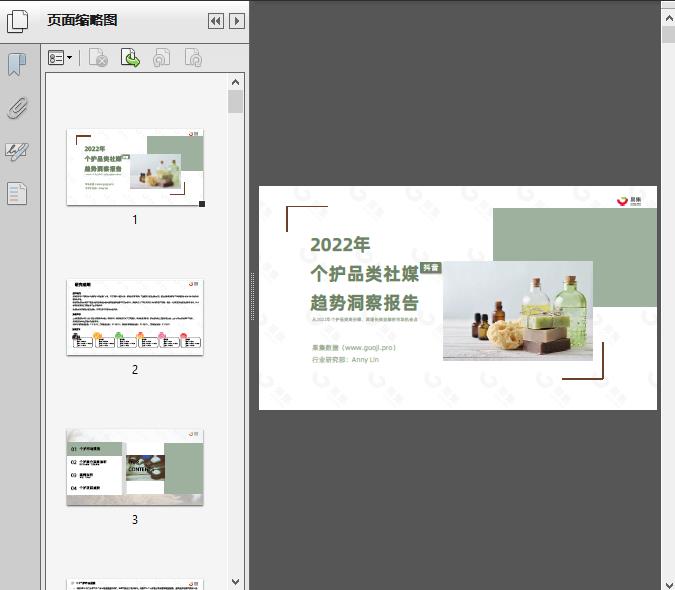
Task: Click the delete pages icon
Action: [98, 58]
